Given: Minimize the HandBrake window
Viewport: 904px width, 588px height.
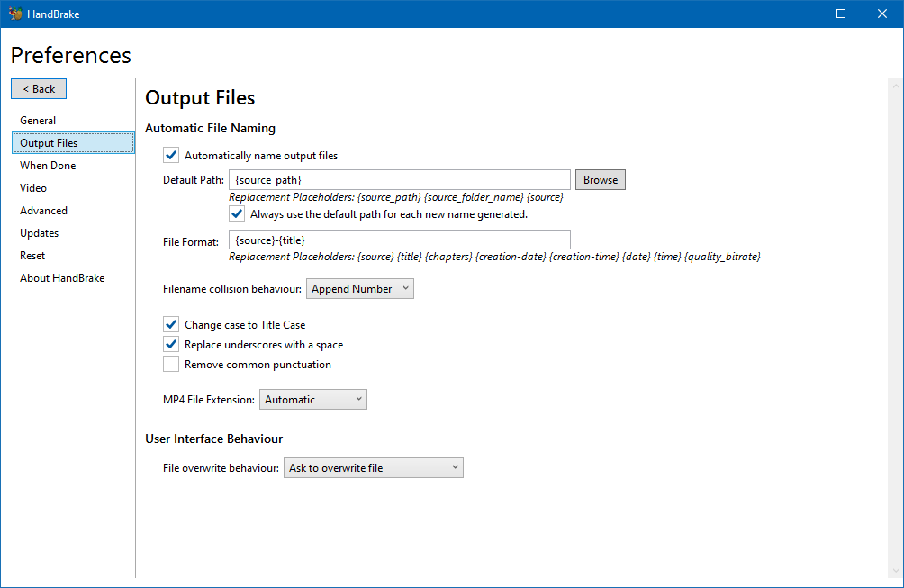Looking at the screenshot, I should click(x=800, y=14).
